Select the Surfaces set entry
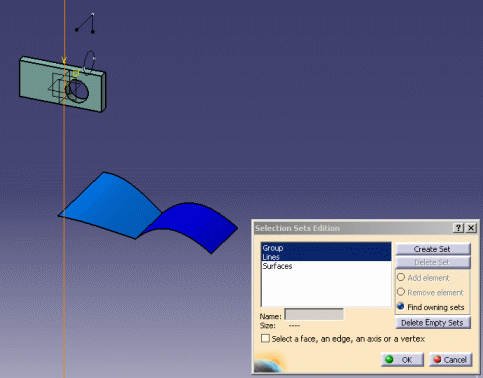The image size is (483, 378). [x=326, y=266]
